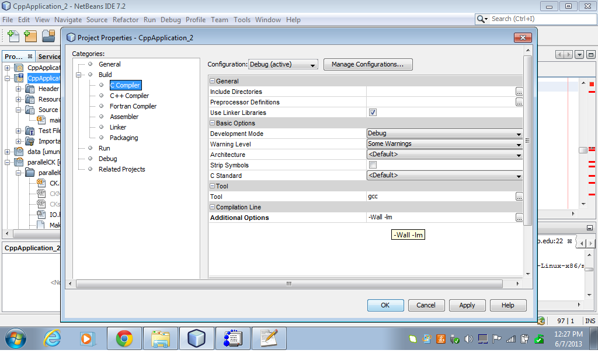Select the Run category

(x=104, y=148)
